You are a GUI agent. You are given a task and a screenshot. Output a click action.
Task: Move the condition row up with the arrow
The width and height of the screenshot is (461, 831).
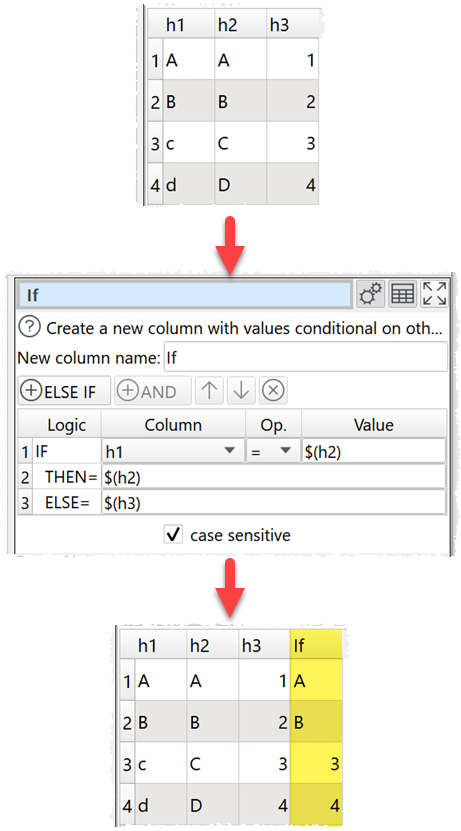tap(209, 391)
